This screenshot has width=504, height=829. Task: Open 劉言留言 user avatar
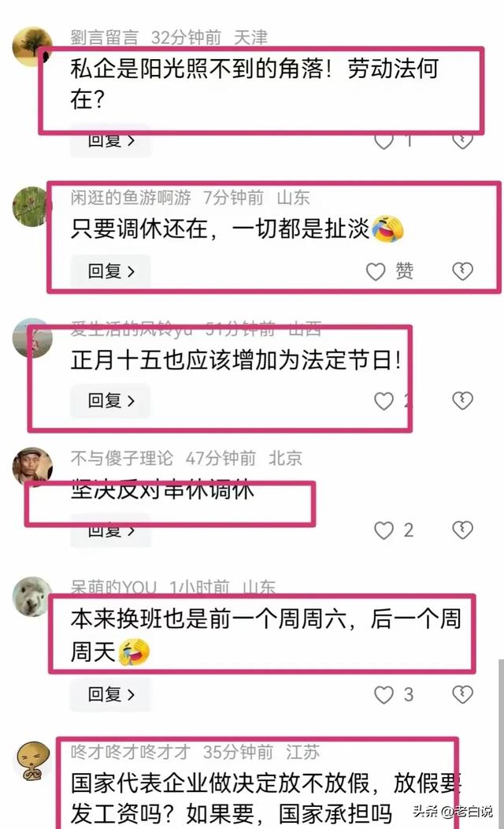click(x=32, y=46)
